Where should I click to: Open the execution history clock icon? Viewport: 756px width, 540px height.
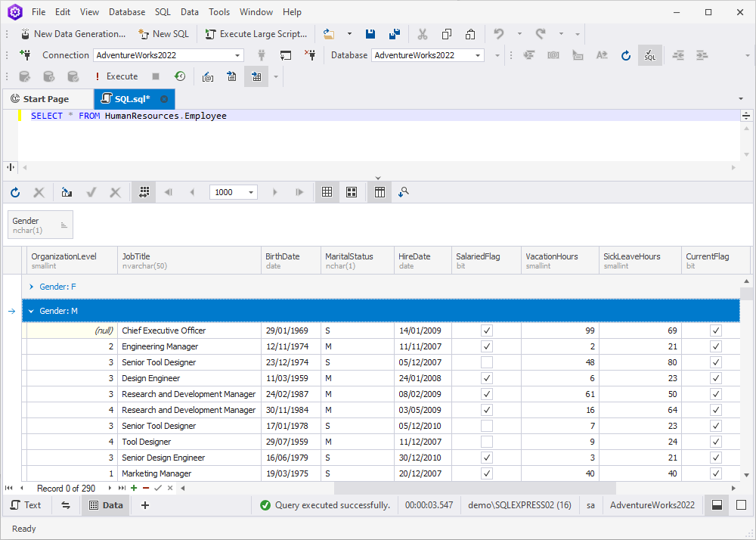pos(180,76)
